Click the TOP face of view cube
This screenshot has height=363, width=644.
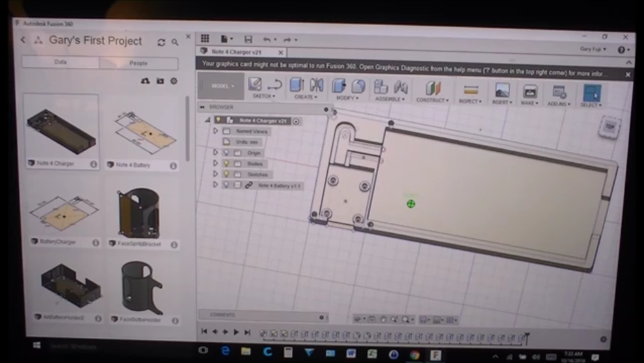(610, 127)
